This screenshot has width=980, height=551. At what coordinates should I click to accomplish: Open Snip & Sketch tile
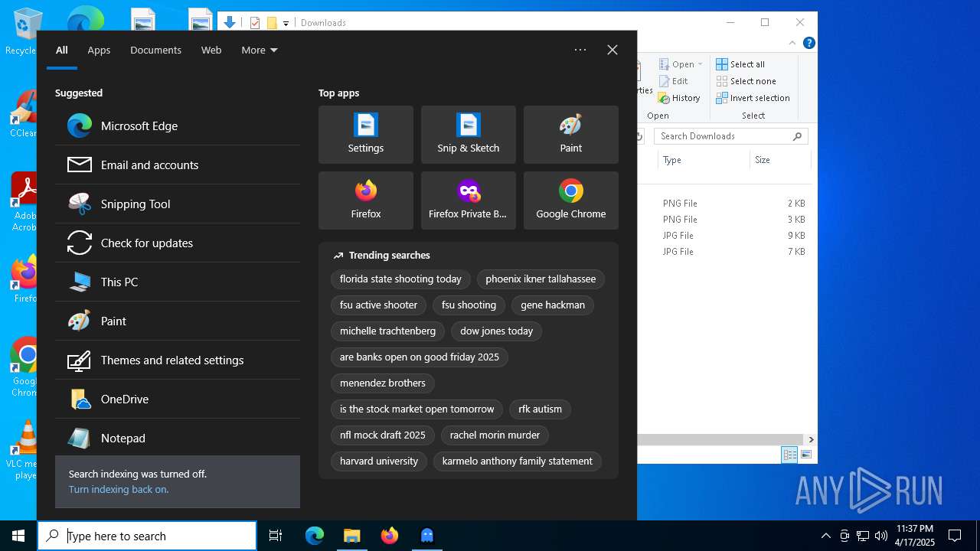469,135
